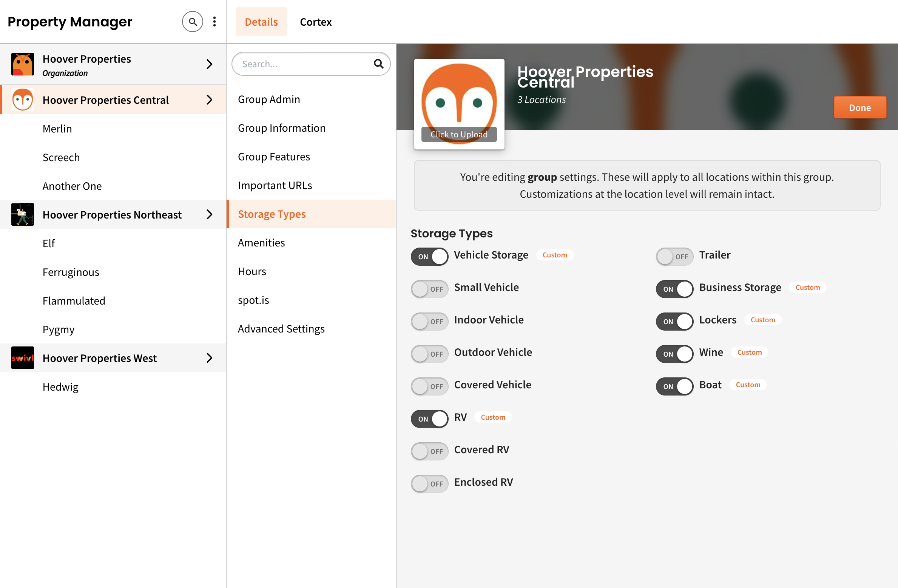
Task: Switch to the Cortex tab
Action: pos(316,22)
